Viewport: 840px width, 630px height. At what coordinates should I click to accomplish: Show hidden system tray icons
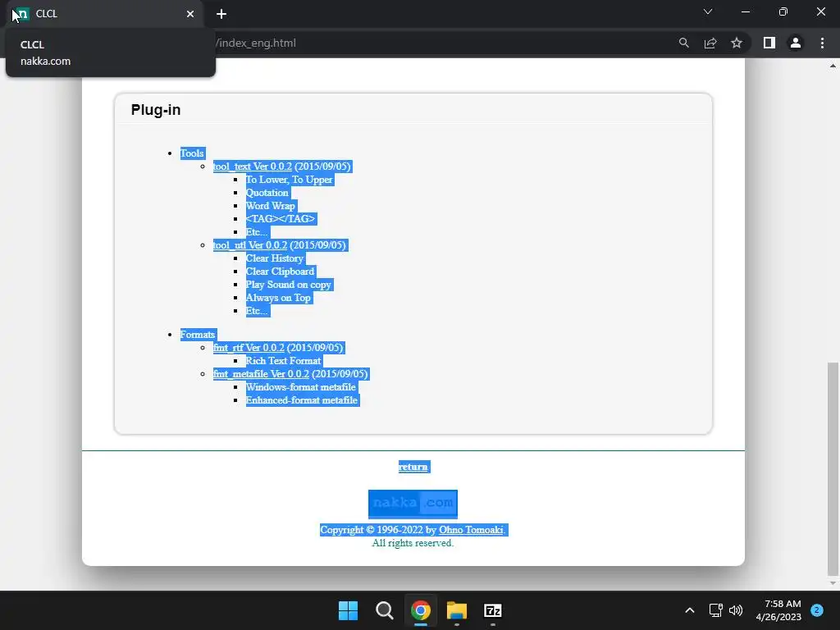[690, 610]
